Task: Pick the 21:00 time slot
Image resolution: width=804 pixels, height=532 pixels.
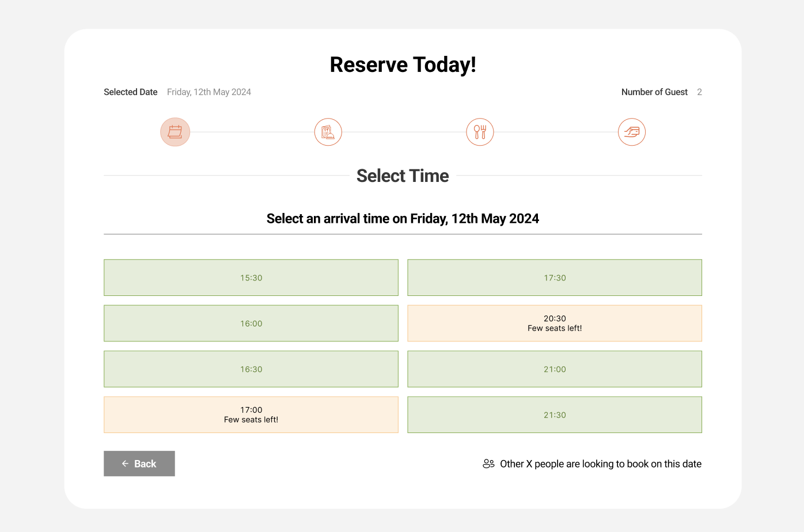Action: tap(555, 369)
